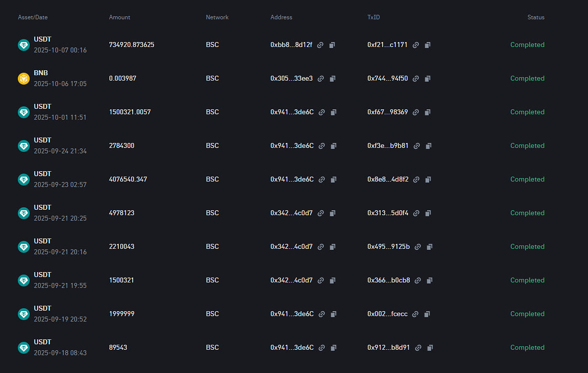The image size is (588, 373).
Task: Open the link icon for TxID 0x002...fcecc
Action: (415, 314)
